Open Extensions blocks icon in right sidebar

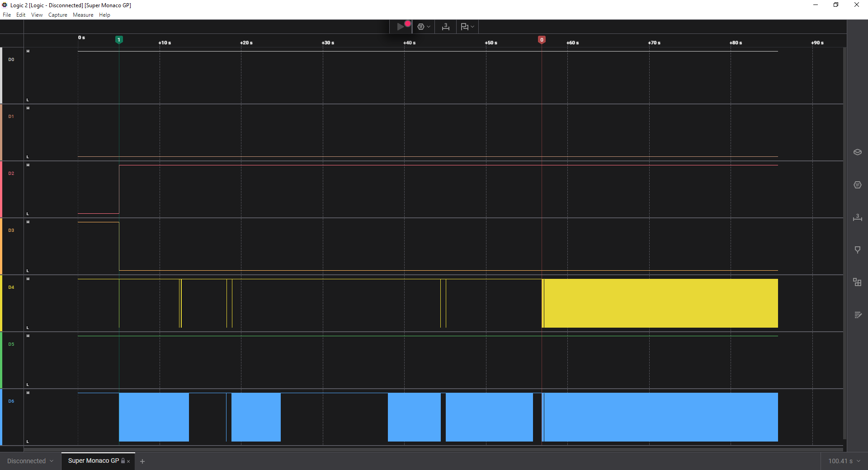click(x=857, y=282)
